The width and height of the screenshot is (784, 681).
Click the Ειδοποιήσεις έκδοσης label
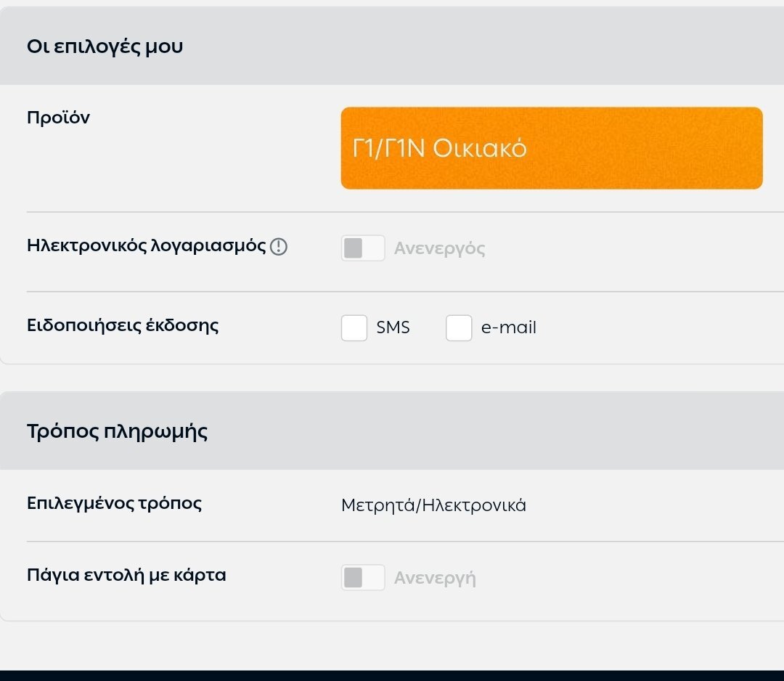pos(123,325)
